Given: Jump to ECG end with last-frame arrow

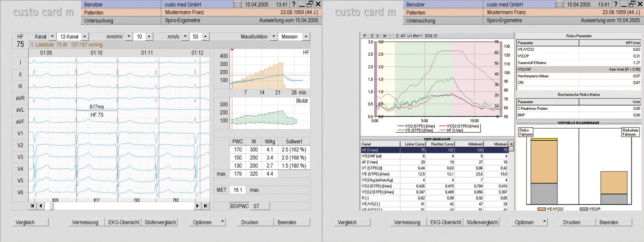Looking at the screenshot, I should click(205, 206).
